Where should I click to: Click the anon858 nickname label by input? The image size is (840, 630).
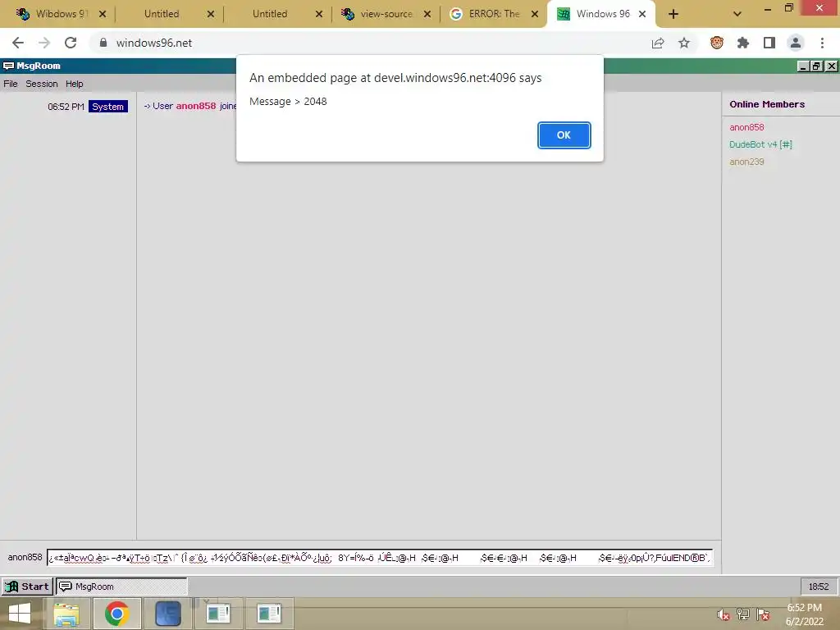25,557
